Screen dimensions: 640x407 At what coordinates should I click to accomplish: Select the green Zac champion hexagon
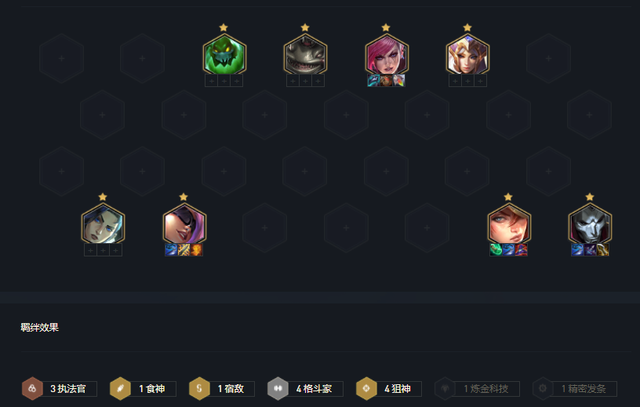click(x=224, y=55)
